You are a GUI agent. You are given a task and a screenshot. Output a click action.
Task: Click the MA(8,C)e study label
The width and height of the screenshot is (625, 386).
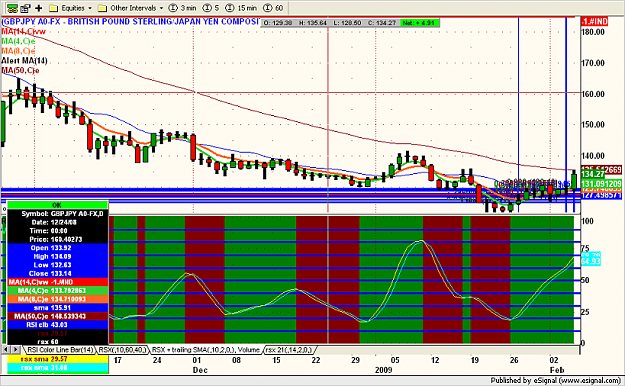click(x=18, y=51)
